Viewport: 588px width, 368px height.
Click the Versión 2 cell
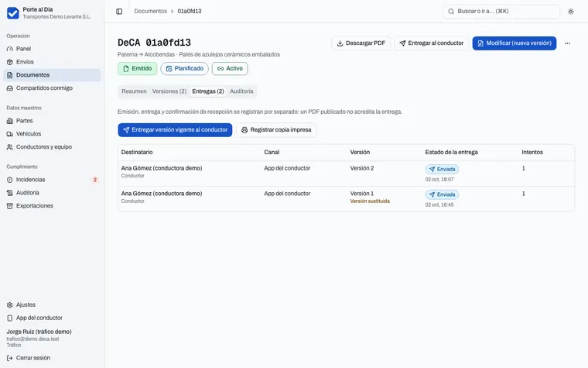tap(362, 168)
